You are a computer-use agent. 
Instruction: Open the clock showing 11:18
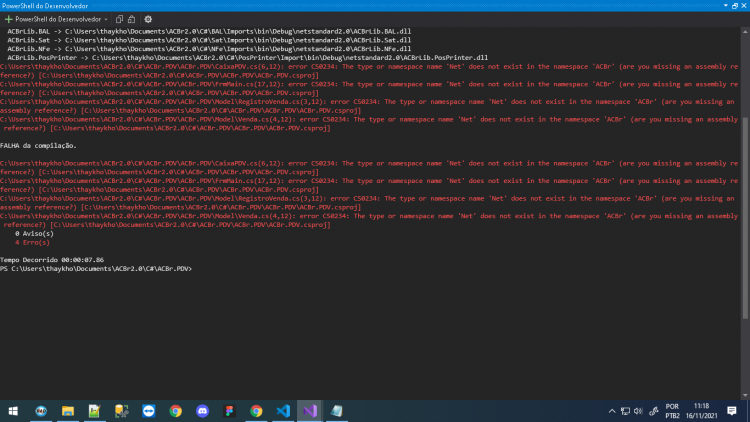click(x=701, y=411)
